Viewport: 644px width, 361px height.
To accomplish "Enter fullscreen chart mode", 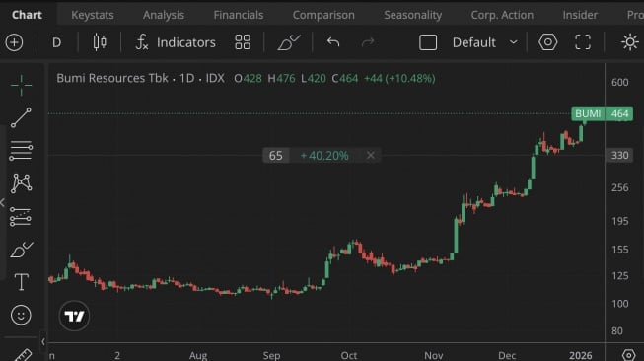I will click(583, 42).
